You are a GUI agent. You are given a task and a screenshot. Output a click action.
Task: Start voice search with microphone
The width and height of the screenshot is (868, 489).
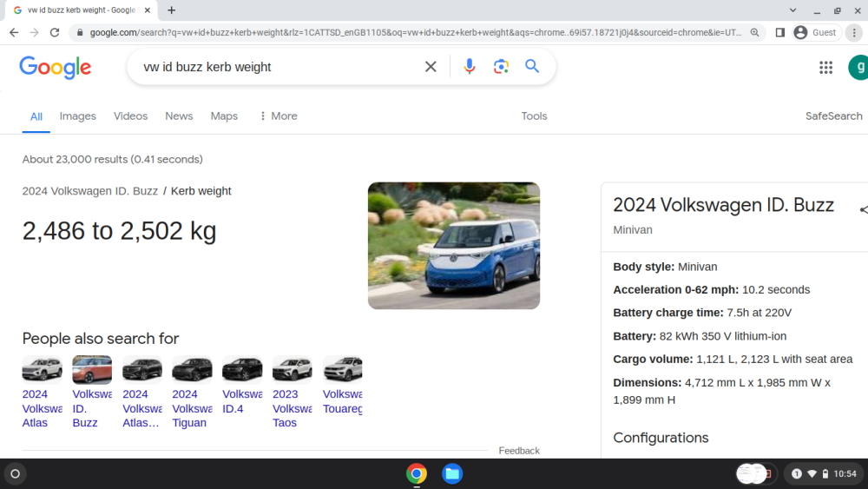(x=469, y=67)
